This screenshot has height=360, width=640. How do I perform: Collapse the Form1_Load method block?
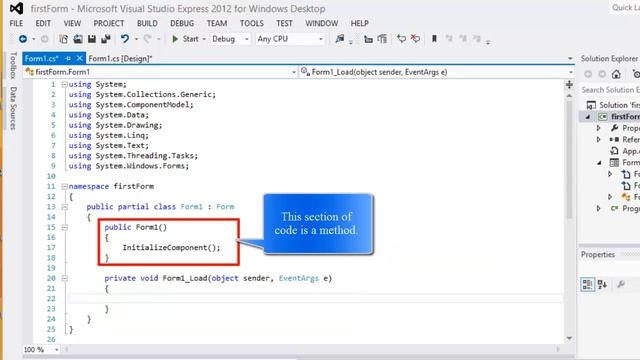[64, 278]
